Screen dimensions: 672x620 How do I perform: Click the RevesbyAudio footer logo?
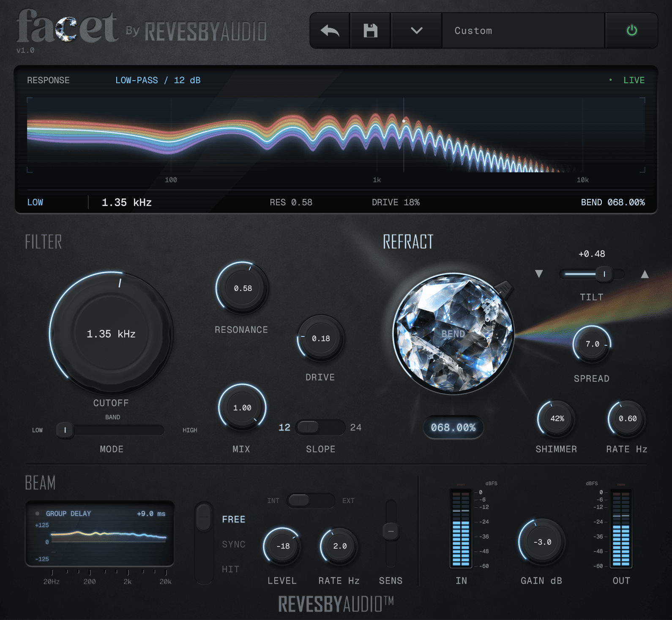336,604
